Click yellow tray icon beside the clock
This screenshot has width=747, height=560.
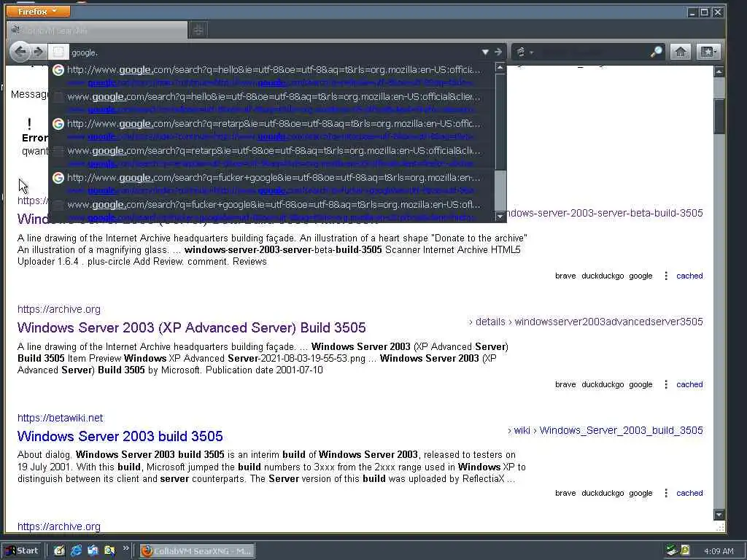685,551
